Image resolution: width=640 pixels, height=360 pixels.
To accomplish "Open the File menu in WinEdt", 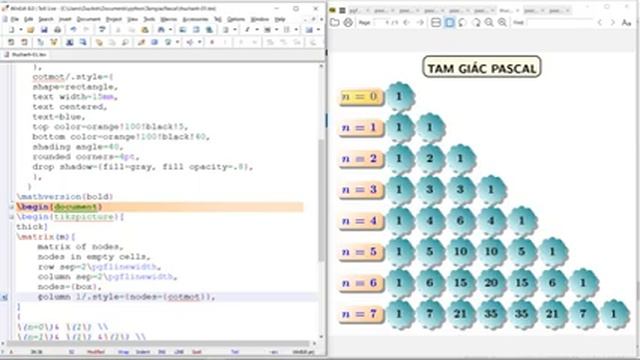I will [15, 19].
